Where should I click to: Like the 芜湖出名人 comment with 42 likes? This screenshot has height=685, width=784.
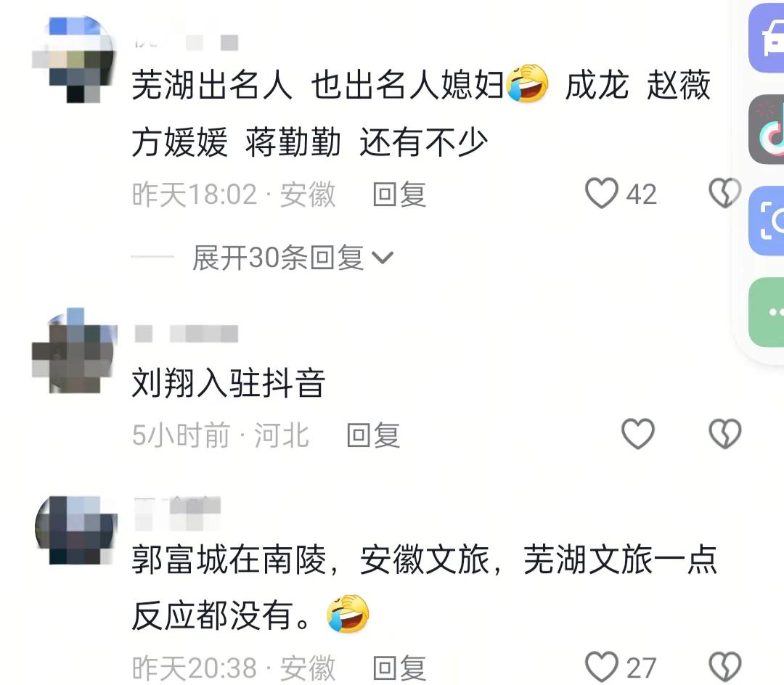(602, 193)
